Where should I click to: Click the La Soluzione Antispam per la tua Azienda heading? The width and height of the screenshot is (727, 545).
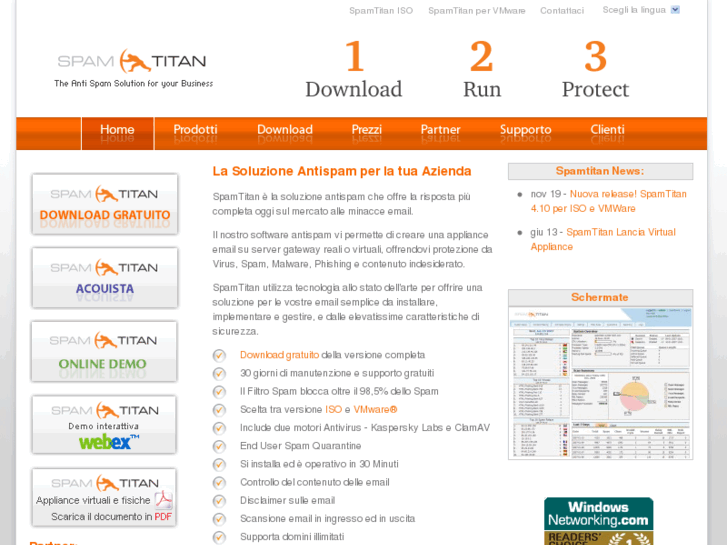342,171
